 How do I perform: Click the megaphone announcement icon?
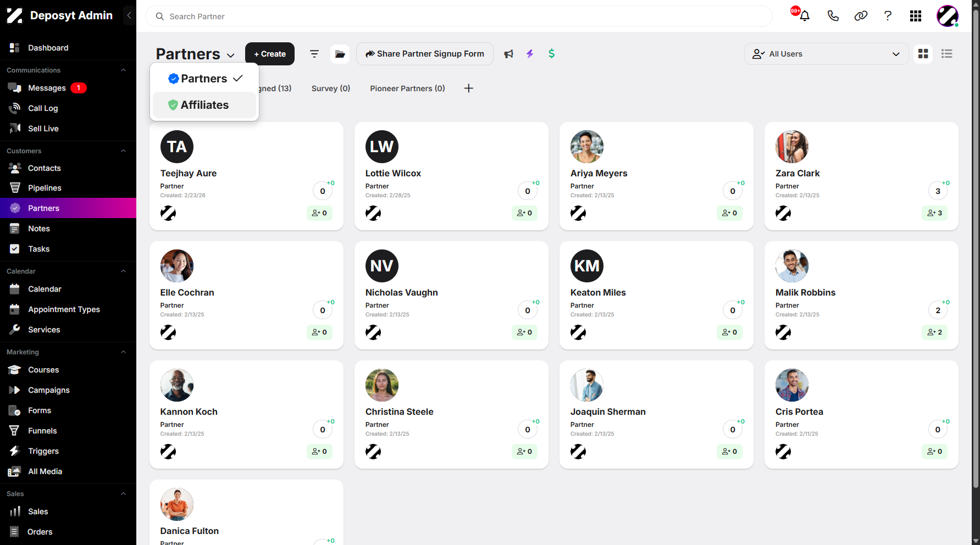click(509, 54)
